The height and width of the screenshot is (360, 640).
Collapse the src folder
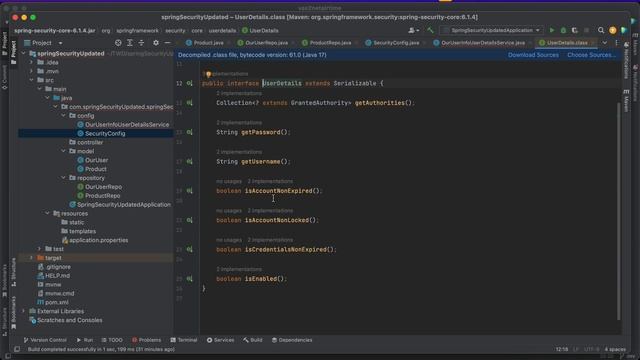(x=31, y=80)
